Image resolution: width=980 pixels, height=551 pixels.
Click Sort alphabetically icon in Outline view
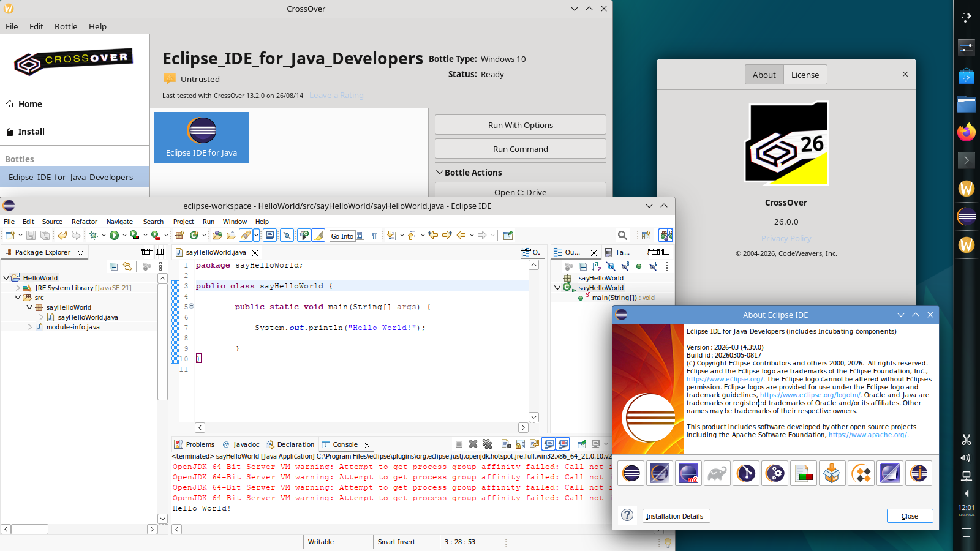click(x=597, y=266)
